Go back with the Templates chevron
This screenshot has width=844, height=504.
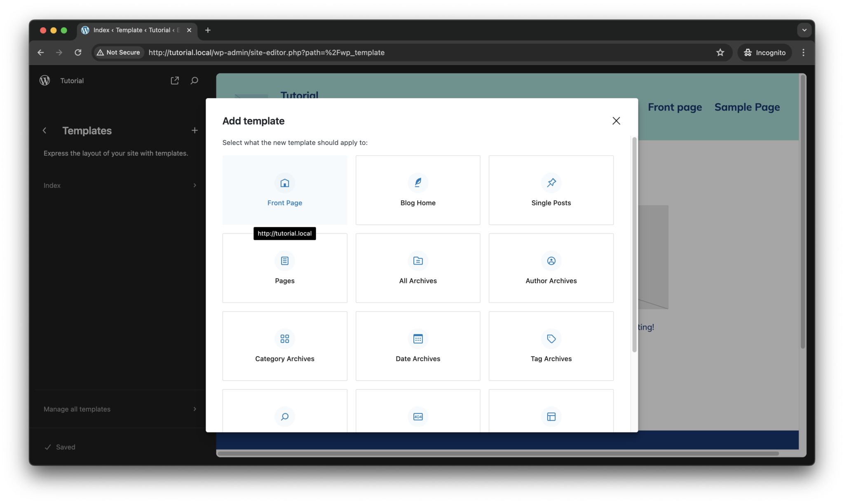click(x=45, y=131)
